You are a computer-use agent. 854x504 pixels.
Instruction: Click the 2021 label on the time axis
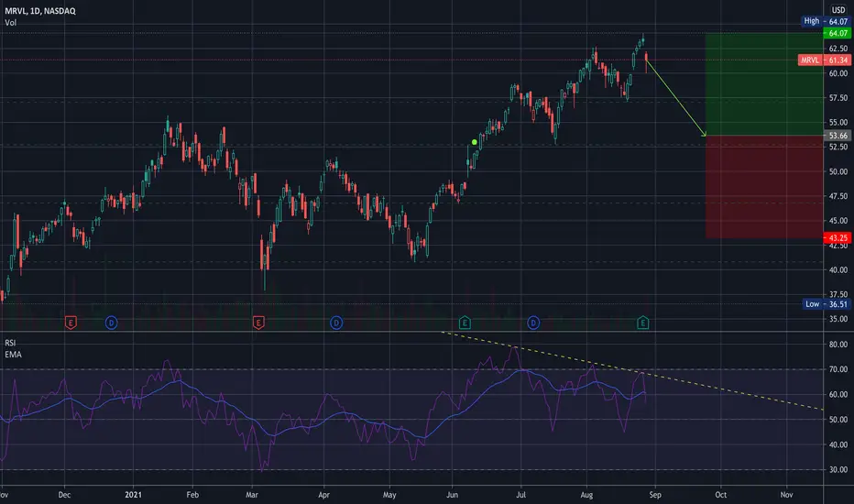point(133,495)
